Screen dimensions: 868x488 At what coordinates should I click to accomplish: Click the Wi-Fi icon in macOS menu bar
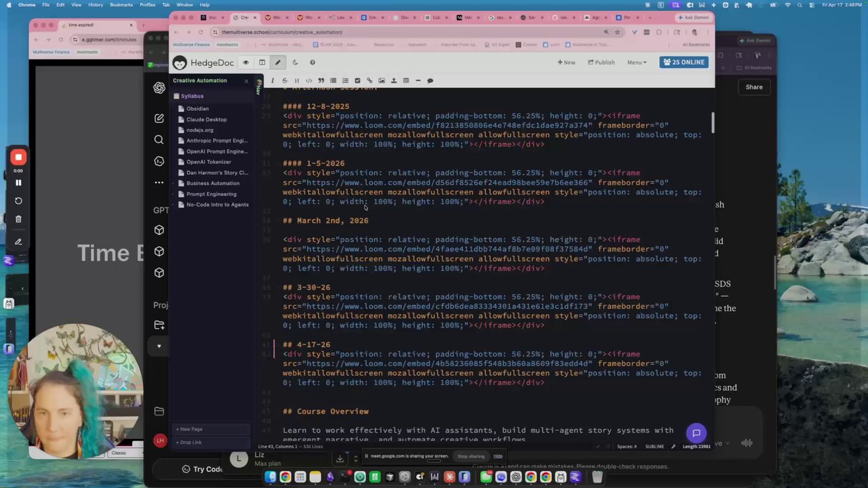tap(787, 5)
